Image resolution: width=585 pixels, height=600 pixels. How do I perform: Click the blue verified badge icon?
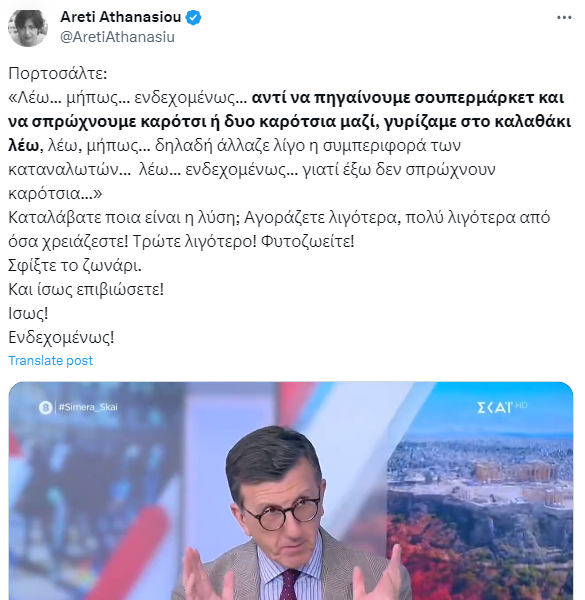tap(194, 18)
